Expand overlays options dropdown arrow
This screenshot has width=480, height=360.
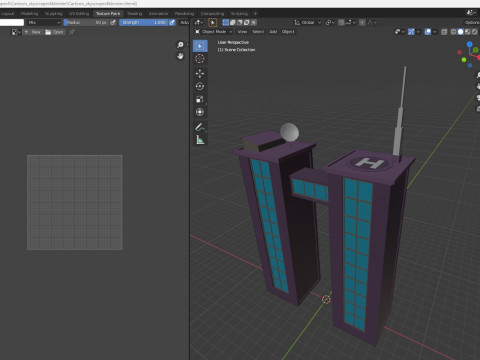(434, 32)
